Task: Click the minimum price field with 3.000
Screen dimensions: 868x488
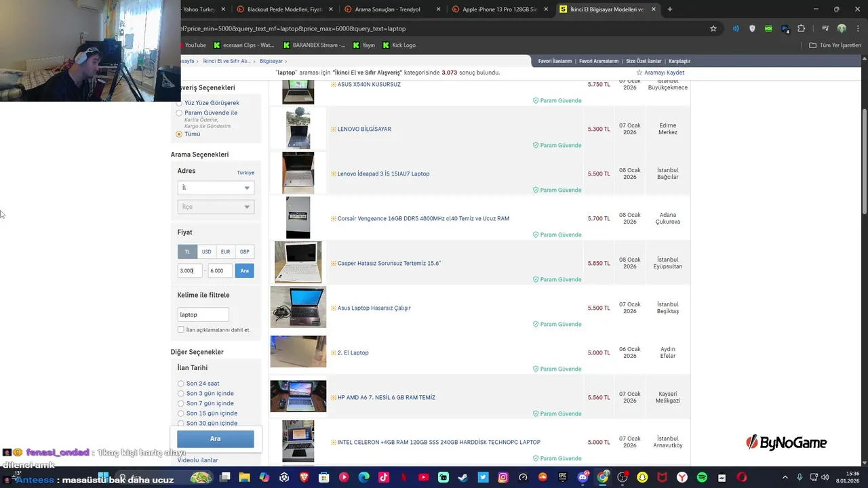Action: (190, 270)
